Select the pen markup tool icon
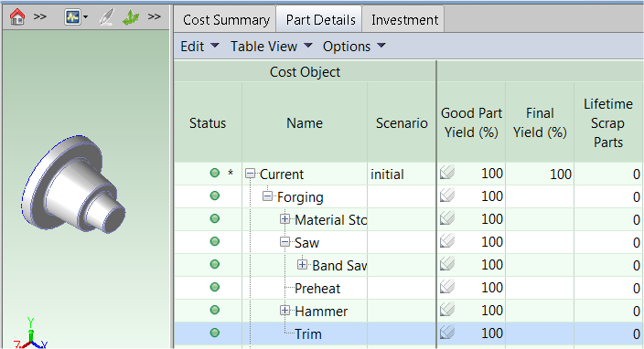 coord(106,17)
